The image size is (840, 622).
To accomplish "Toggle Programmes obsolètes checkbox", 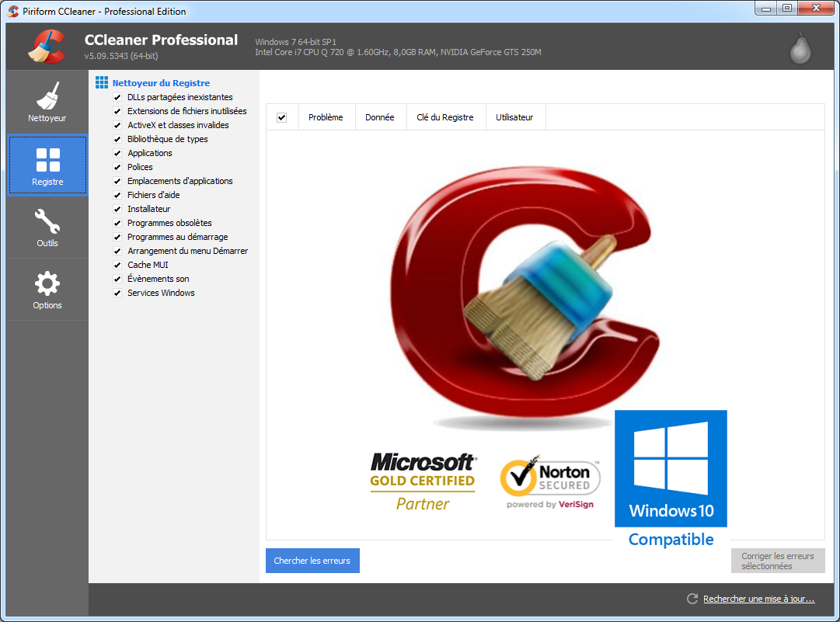I will [117, 223].
